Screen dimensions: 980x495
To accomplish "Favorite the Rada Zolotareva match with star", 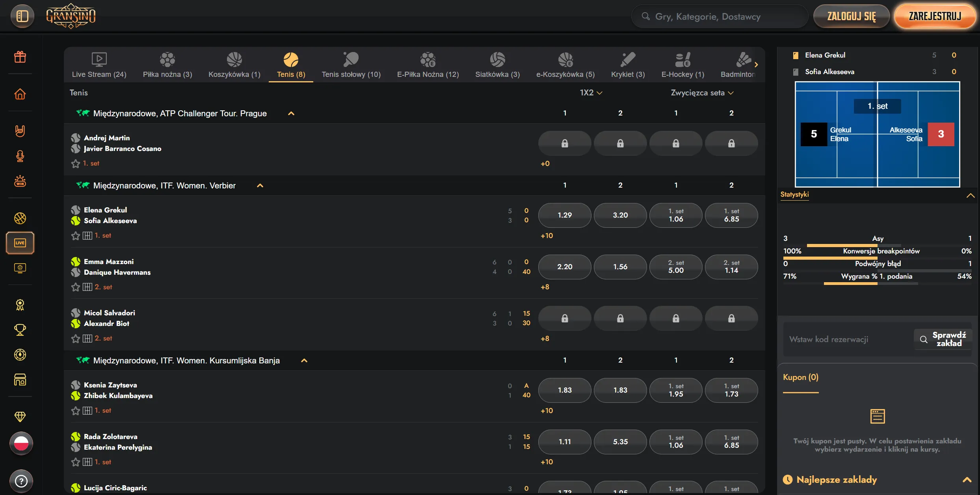I will tap(76, 462).
